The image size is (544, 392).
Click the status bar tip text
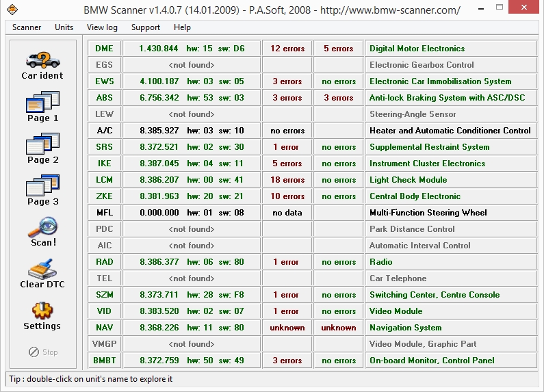pyautogui.click(x=90, y=379)
